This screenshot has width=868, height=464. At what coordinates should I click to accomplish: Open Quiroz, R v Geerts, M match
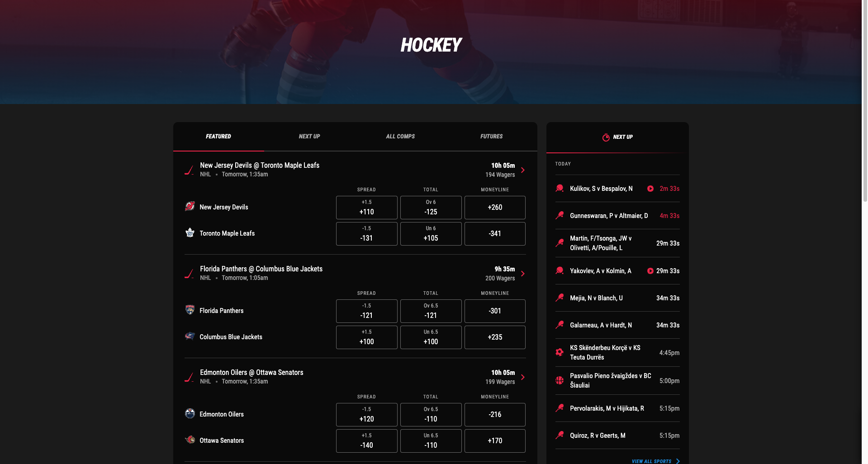coord(617,436)
